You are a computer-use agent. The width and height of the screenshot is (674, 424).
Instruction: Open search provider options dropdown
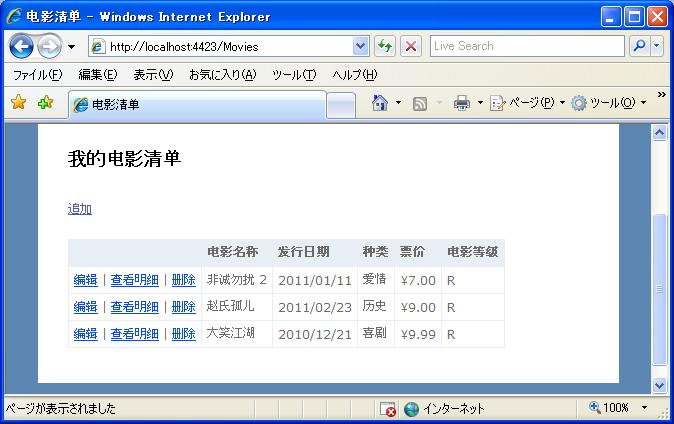657,46
